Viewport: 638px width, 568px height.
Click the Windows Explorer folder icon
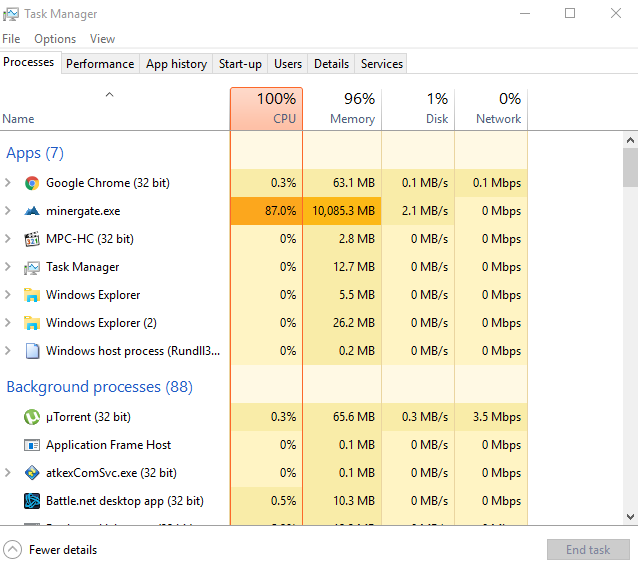click(x=32, y=295)
